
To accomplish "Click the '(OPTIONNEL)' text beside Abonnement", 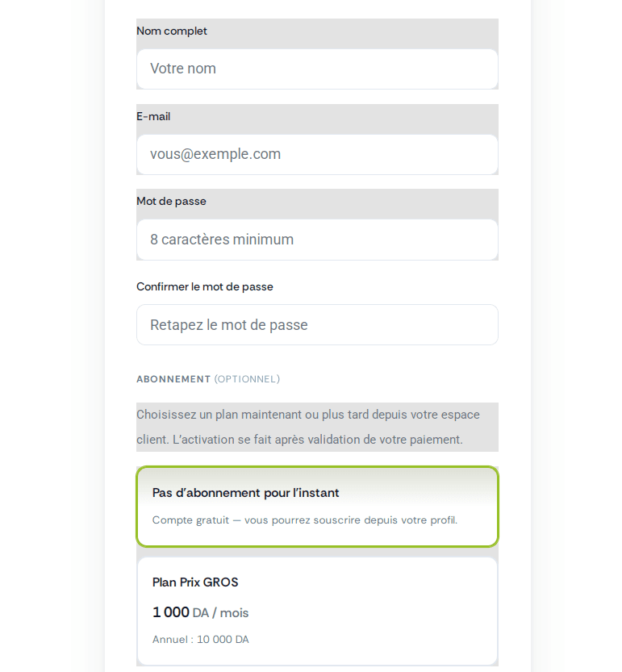I will coord(247,379).
